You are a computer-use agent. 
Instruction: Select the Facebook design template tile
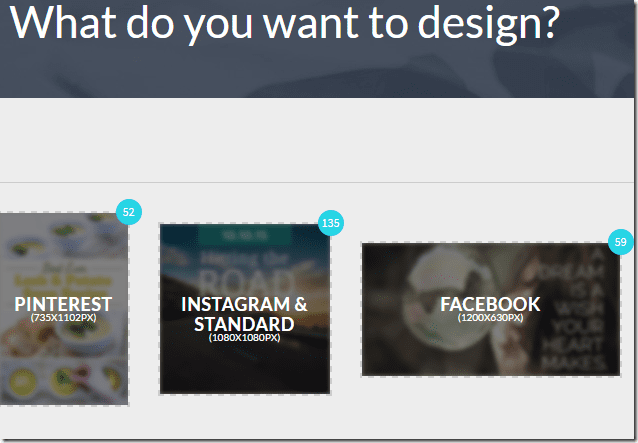pyautogui.click(x=491, y=310)
